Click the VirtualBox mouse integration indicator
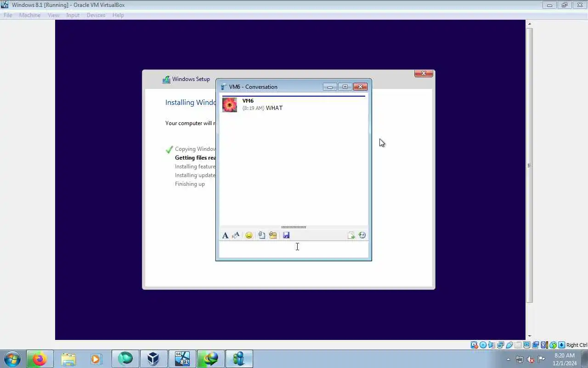The height and width of the screenshot is (368, 588). (x=553, y=345)
